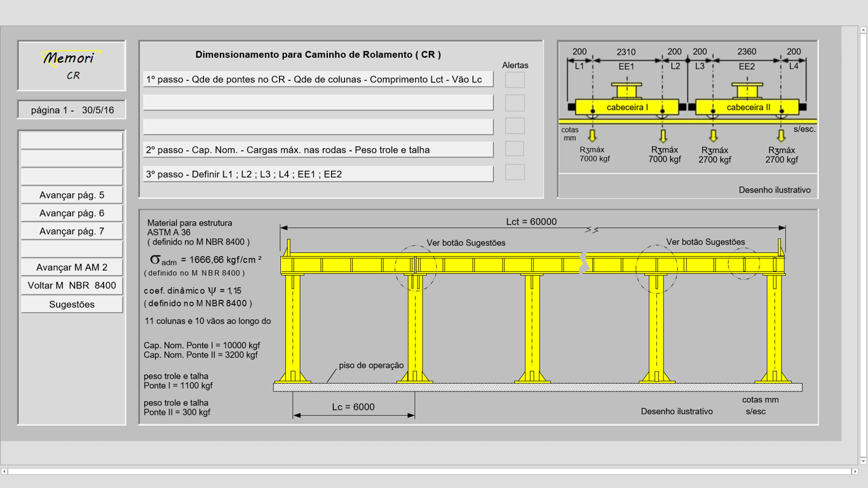This screenshot has height=488, width=868.
Task: Click the title Dimensionamento para Caminho de Rolamento
Action: pyautogui.click(x=318, y=55)
